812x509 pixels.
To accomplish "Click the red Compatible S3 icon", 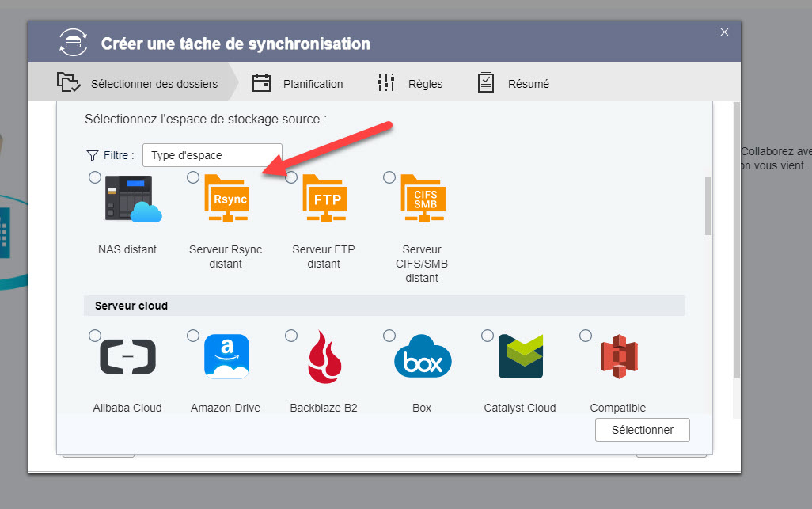I will 620,357.
